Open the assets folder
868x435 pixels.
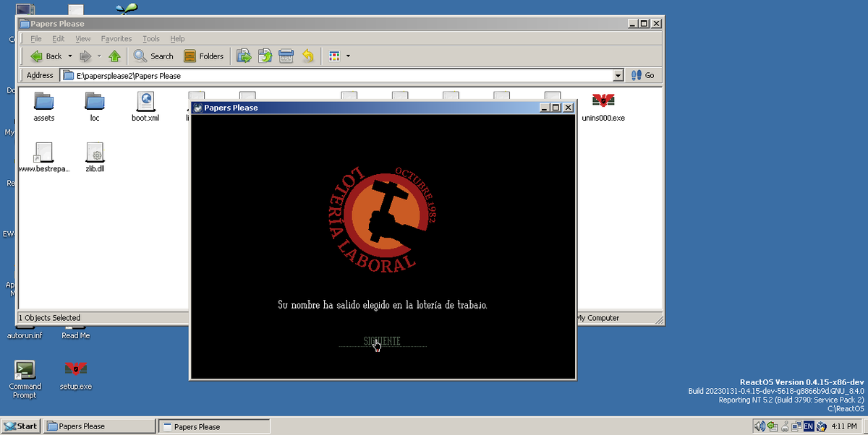pos(43,101)
